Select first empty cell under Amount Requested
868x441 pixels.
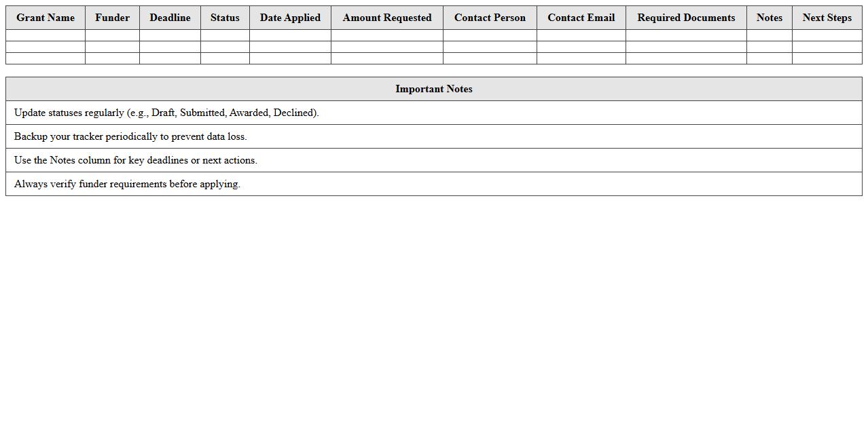pyautogui.click(x=386, y=35)
